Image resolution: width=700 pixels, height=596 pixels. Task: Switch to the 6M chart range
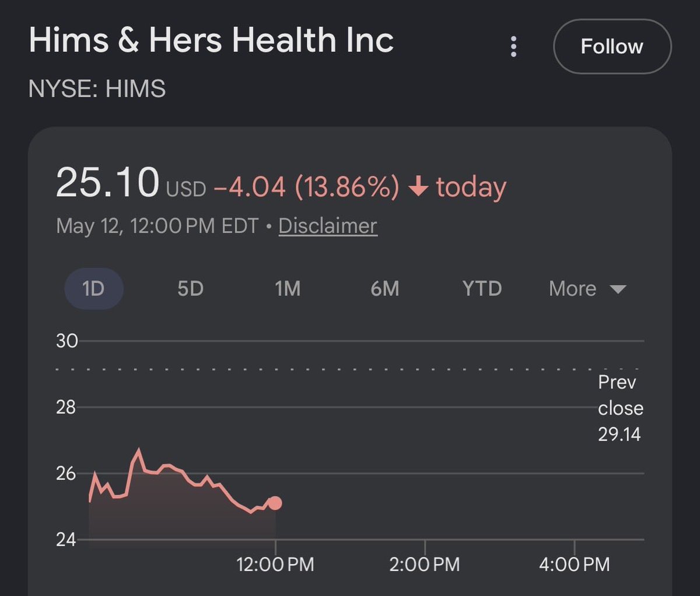click(385, 288)
